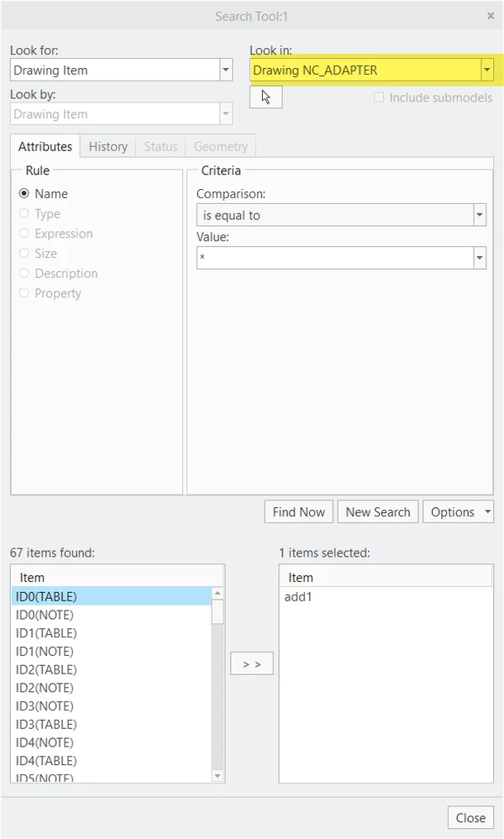Open the Look for dropdown
Screen dimensions: 504x839
pyautogui.click(x=226, y=70)
